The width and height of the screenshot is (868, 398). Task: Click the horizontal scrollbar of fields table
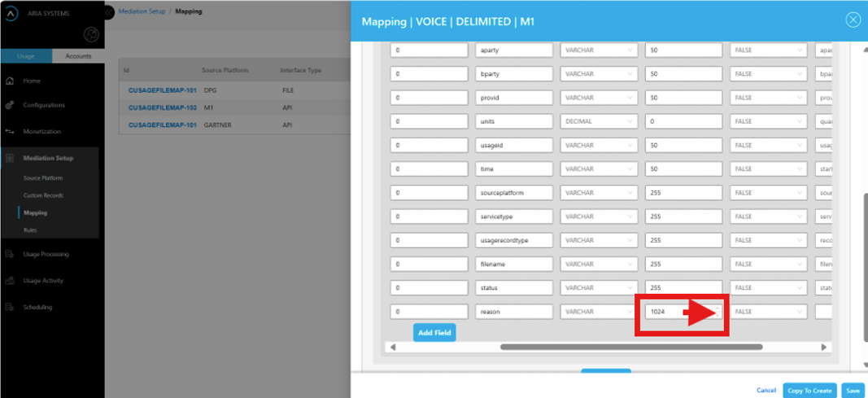coord(630,347)
